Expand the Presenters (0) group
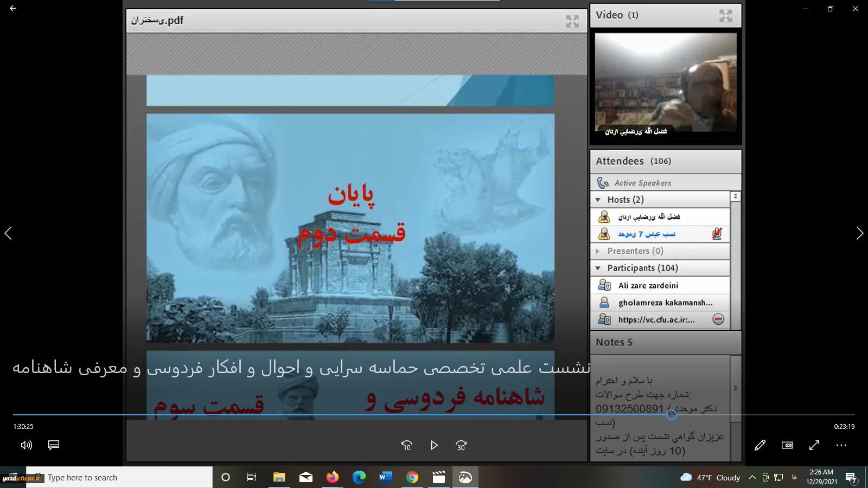868x488 pixels. point(598,251)
